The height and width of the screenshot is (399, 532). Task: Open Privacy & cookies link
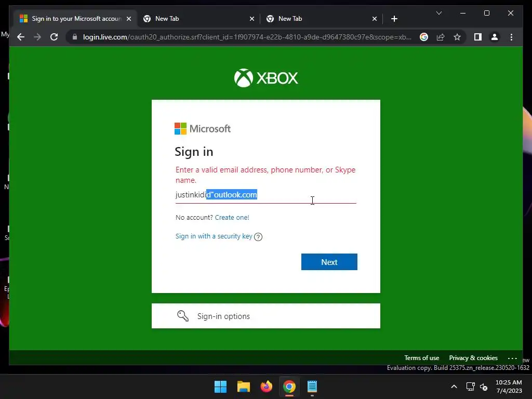pyautogui.click(x=473, y=358)
